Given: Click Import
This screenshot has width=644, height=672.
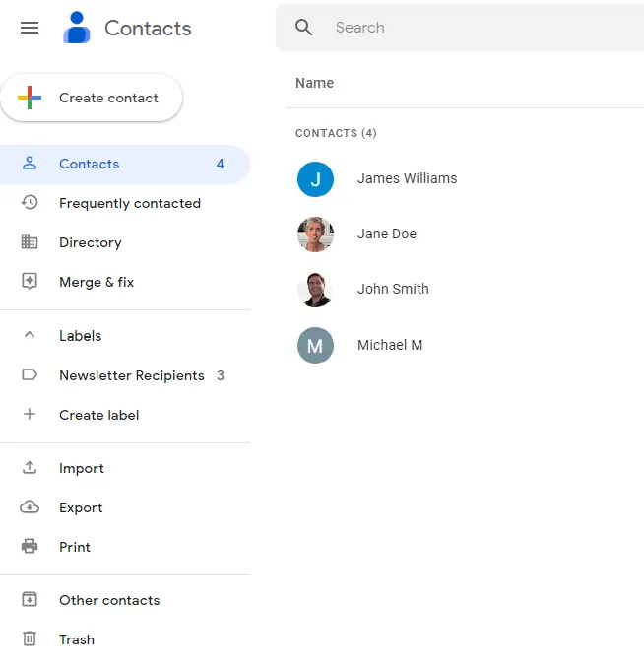Looking at the screenshot, I should (x=125, y=468).
